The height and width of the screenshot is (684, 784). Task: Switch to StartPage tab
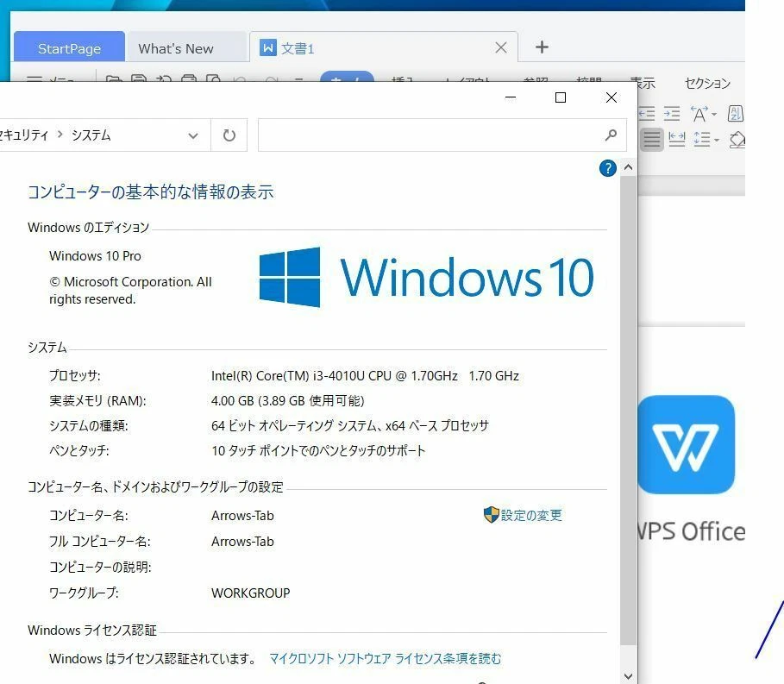70,48
